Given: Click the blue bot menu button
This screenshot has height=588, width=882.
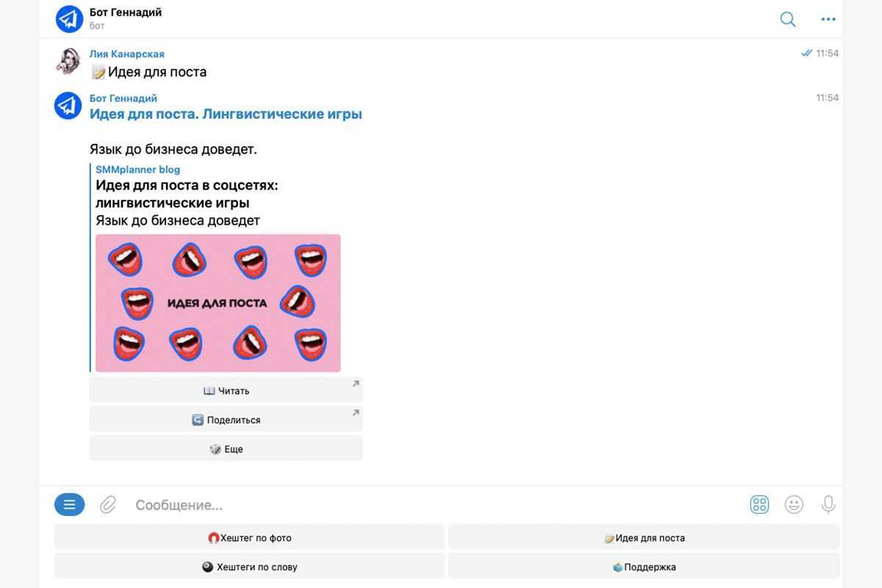Looking at the screenshot, I should (x=69, y=505).
